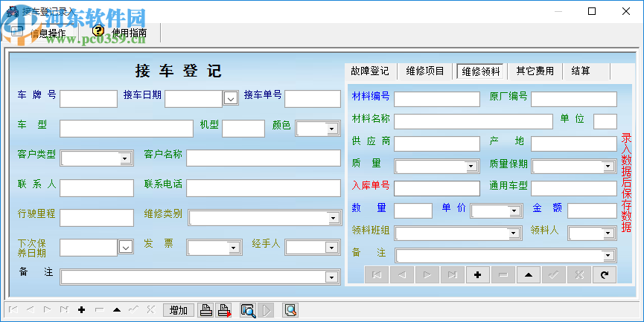Click the 原厂编号 input field

[574, 99]
